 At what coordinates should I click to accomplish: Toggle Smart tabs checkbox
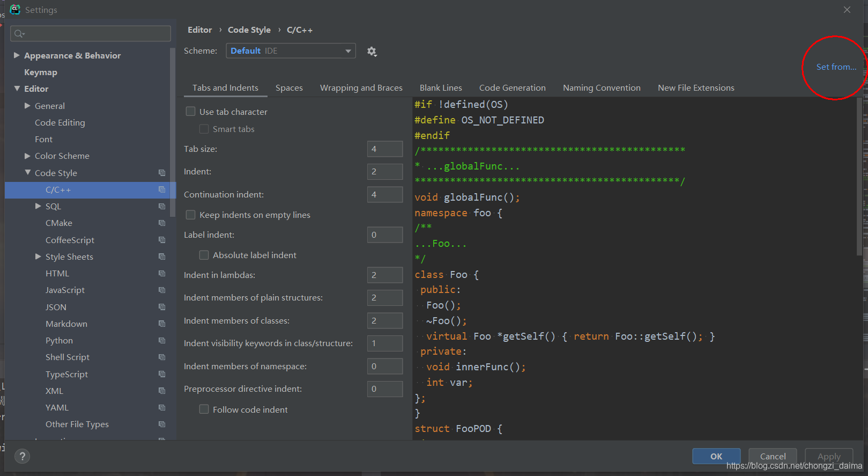click(x=204, y=129)
